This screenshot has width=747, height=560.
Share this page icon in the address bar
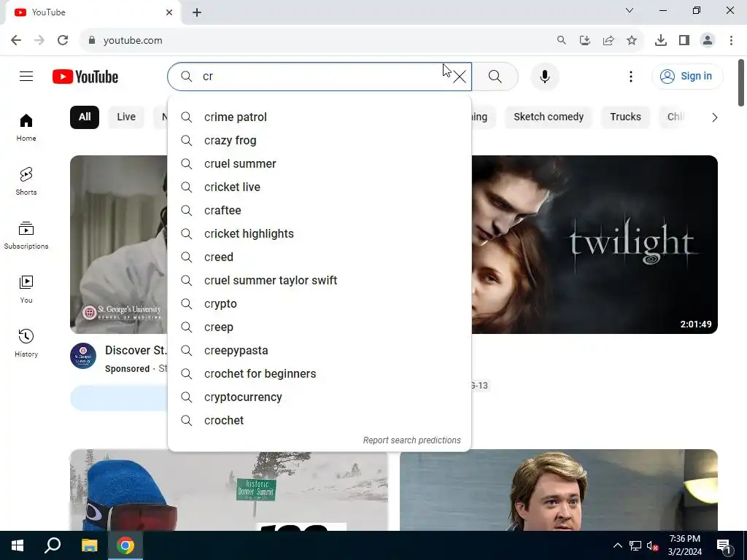click(608, 41)
